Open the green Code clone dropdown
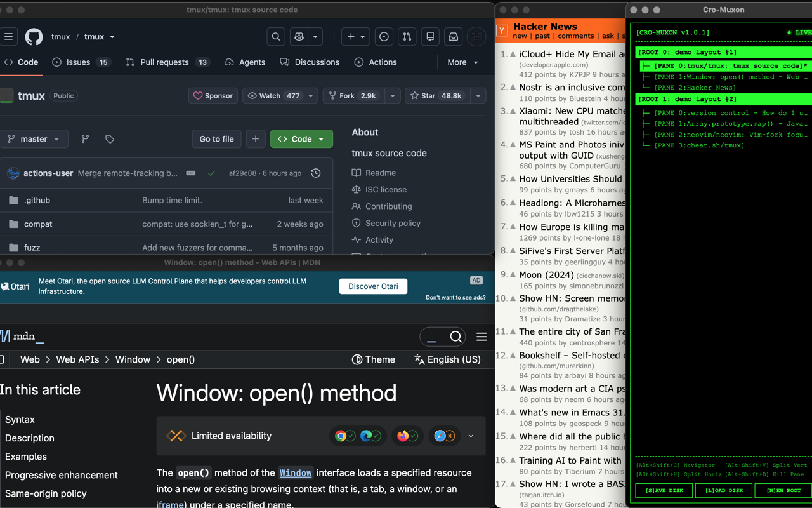 [x=301, y=139]
